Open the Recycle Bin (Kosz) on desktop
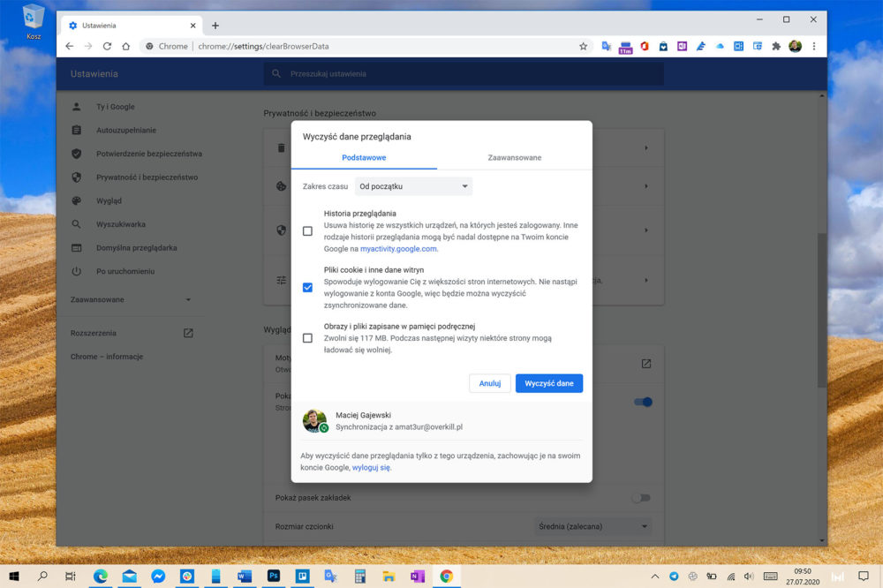Screen dimensions: 883x588 (34, 22)
